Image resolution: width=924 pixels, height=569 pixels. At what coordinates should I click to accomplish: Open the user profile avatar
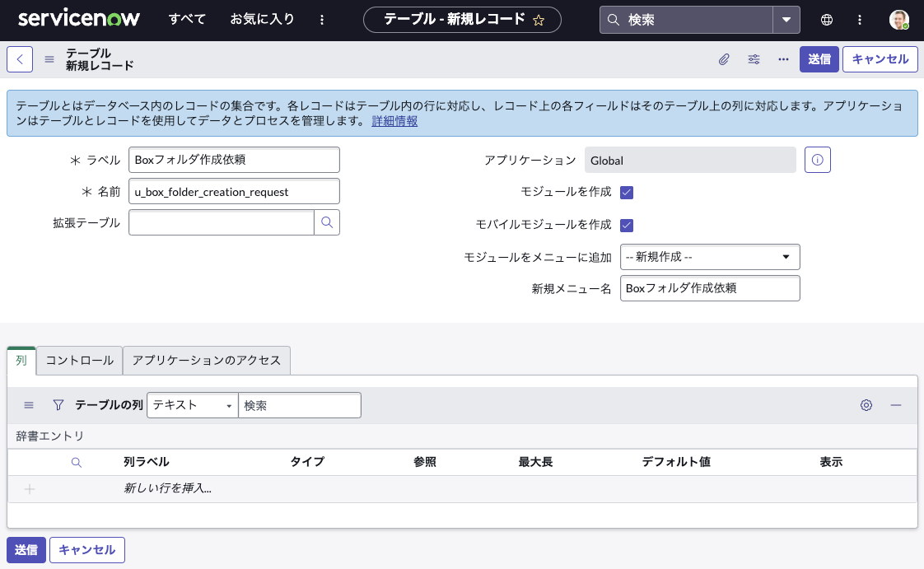pyautogui.click(x=898, y=20)
